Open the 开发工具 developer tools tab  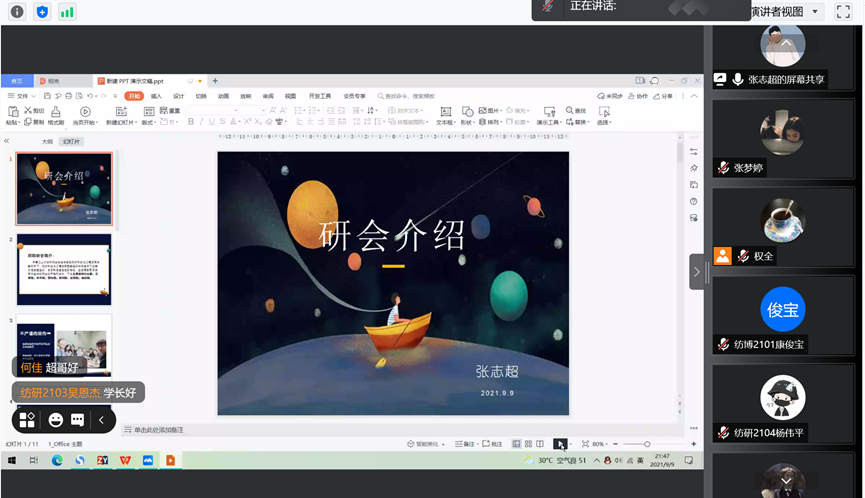click(320, 96)
